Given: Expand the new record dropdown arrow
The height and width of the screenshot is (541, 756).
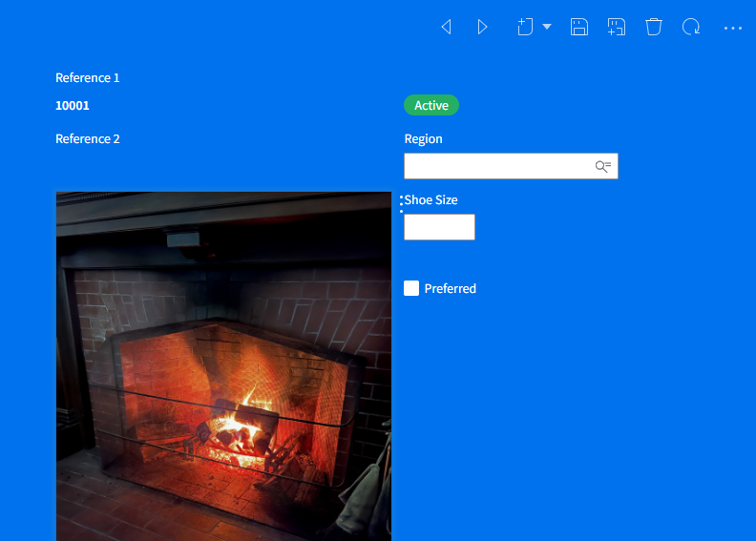Looking at the screenshot, I should click(x=547, y=27).
